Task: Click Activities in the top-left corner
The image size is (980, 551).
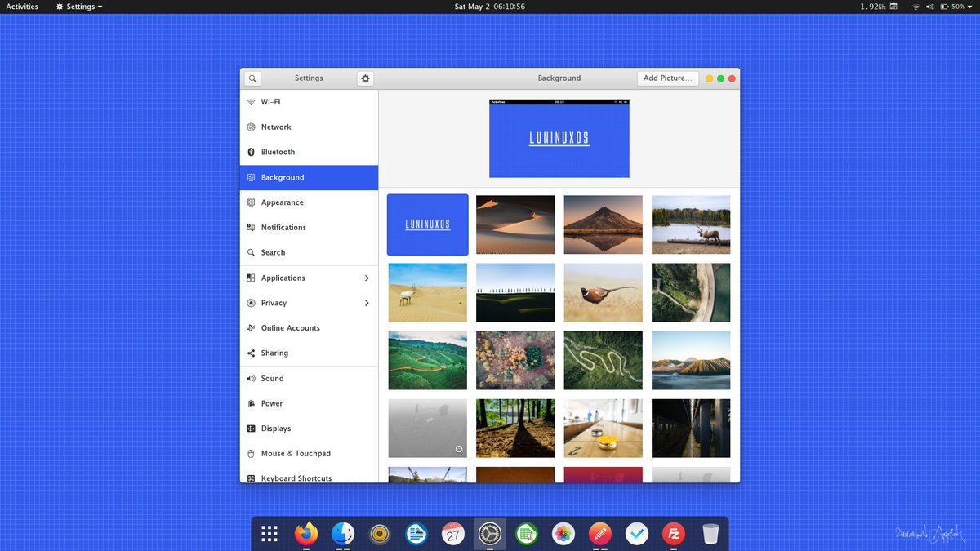Action: pyautogui.click(x=21, y=7)
